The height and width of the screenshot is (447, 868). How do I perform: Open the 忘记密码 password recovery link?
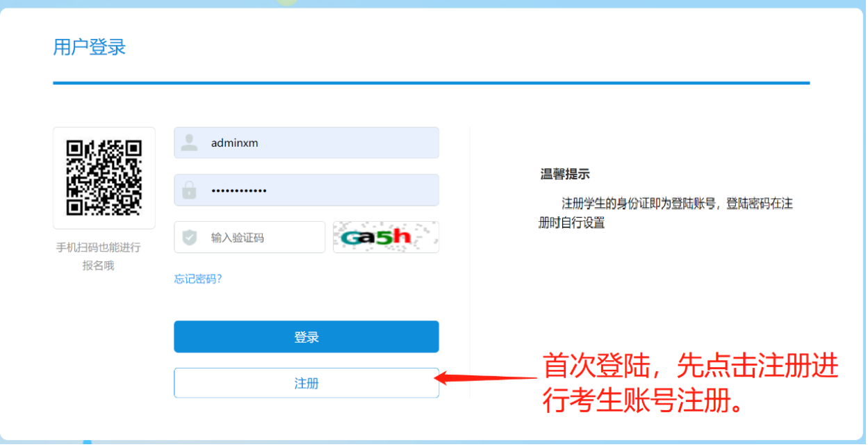pyautogui.click(x=198, y=278)
